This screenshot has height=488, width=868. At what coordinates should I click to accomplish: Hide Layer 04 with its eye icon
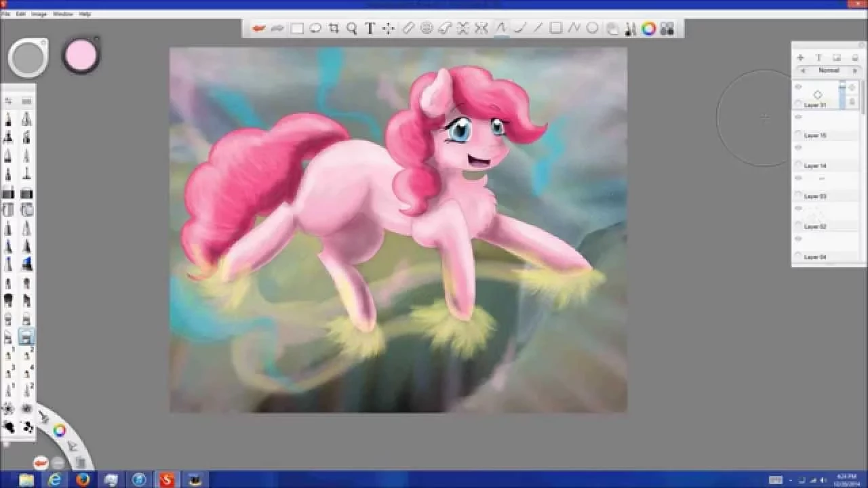coord(798,239)
